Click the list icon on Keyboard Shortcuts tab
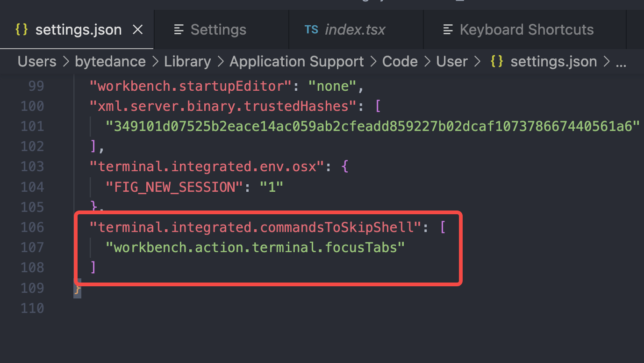 (448, 29)
